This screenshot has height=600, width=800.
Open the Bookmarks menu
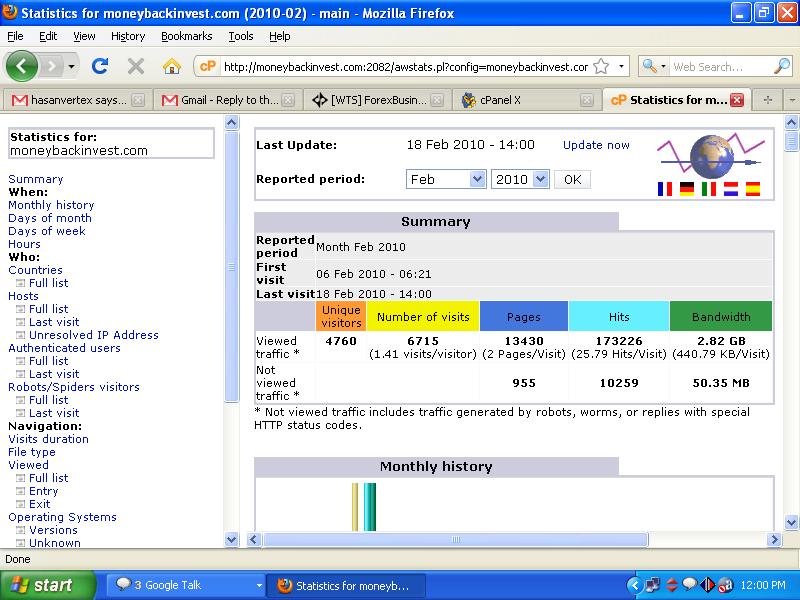coord(186,36)
